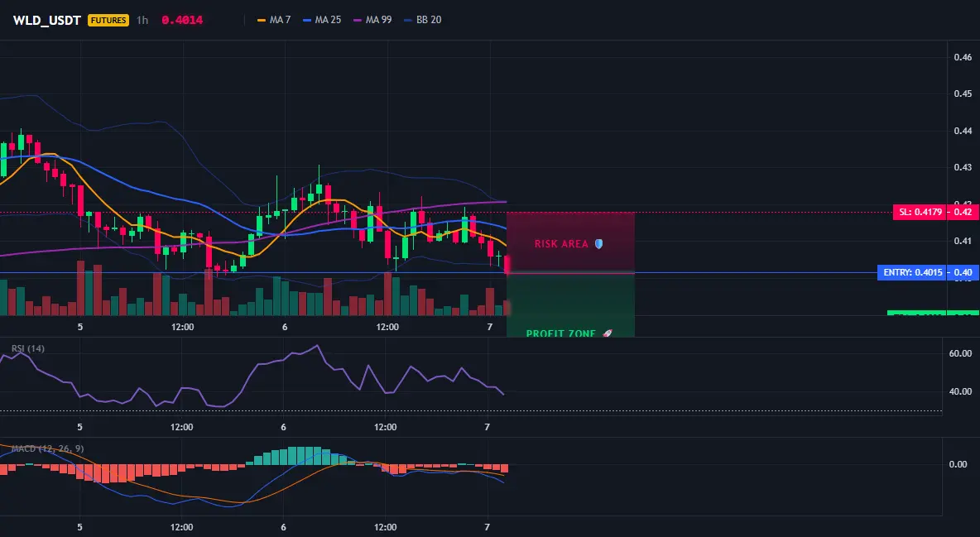The height and width of the screenshot is (537, 980).
Task: Click the PROFIT ZONE label text
Action: pos(560,333)
